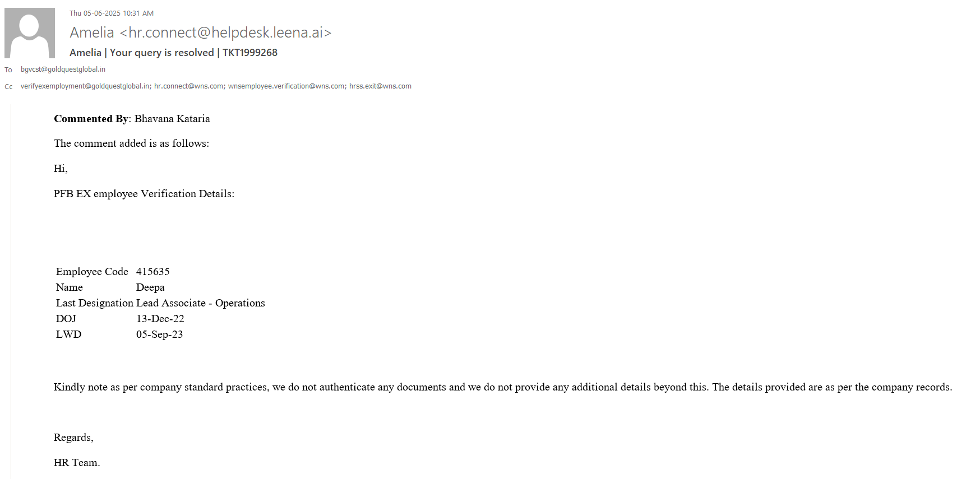The width and height of the screenshot is (980, 479).
Task: Click the email subject line with TKT1999268
Action: coord(173,53)
